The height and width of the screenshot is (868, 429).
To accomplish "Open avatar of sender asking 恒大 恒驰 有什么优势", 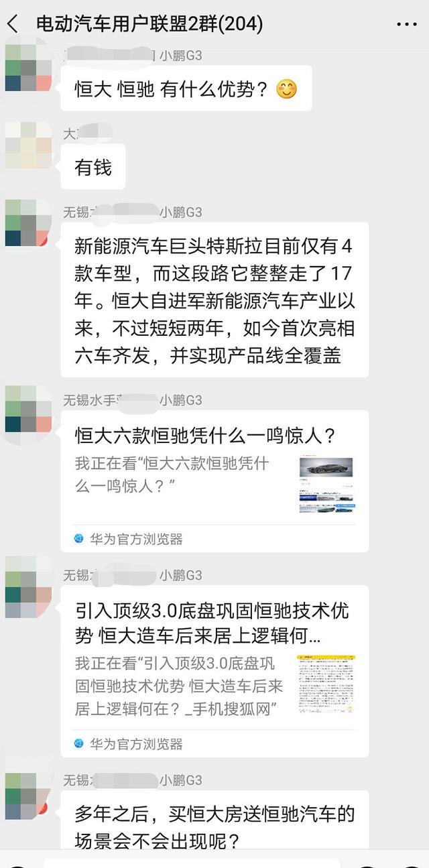I will click(x=28, y=67).
